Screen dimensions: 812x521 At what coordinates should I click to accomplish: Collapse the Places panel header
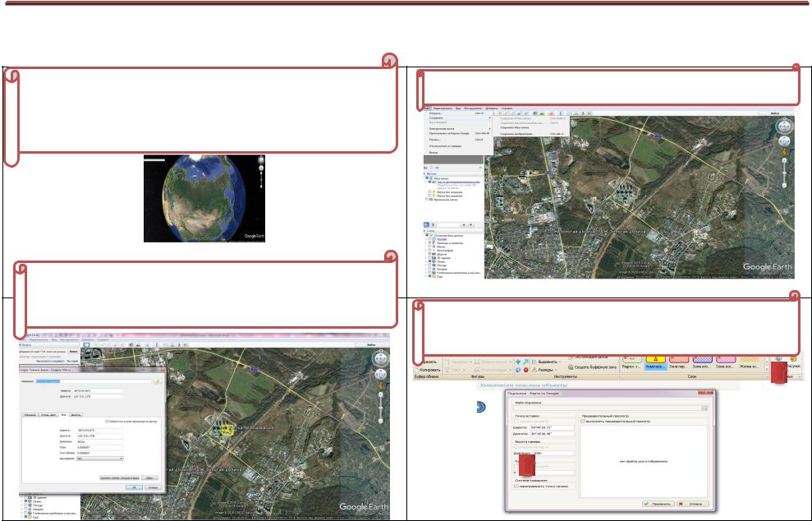tap(454, 173)
